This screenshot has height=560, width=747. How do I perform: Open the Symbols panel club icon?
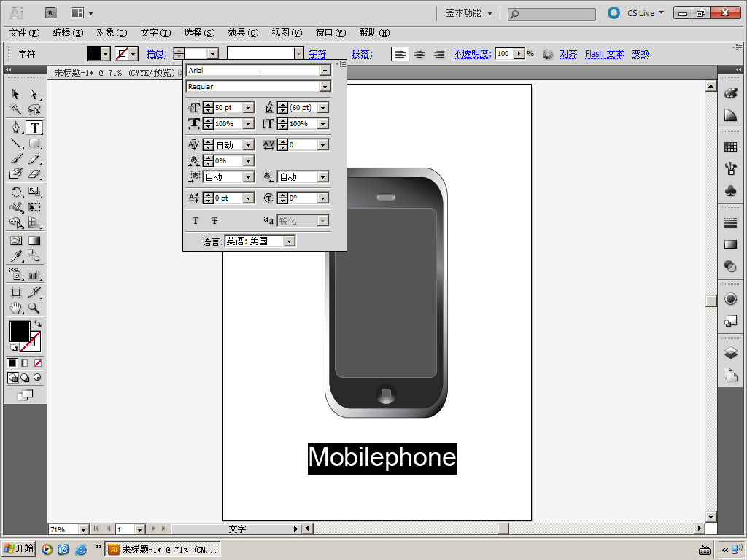(730, 190)
